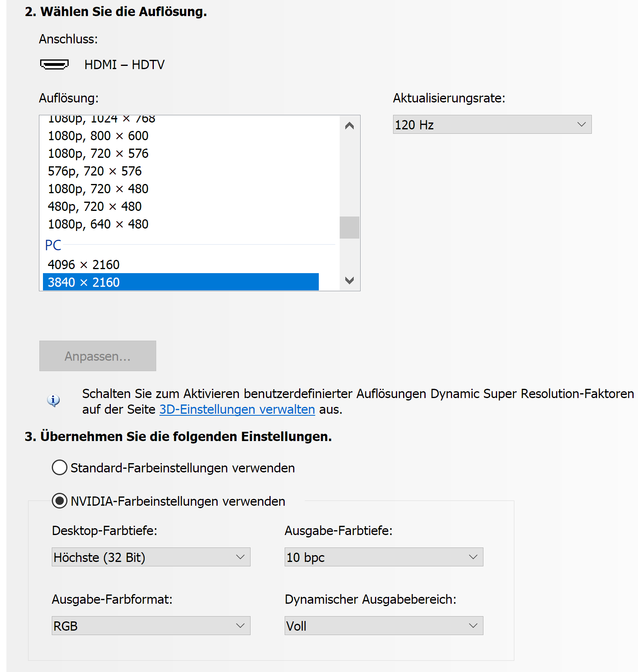
Task: Click the HDMI connector icon
Action: point(54,64)
